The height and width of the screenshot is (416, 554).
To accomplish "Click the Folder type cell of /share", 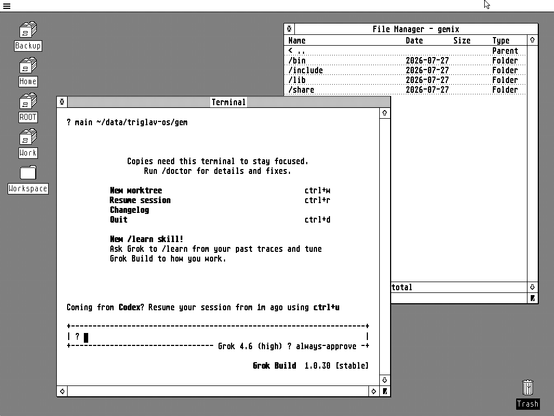I will (x=505, y=90).
